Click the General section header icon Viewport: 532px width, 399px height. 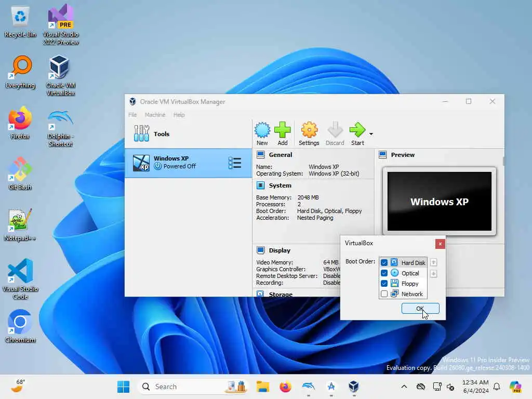click(x=261, y=155)
